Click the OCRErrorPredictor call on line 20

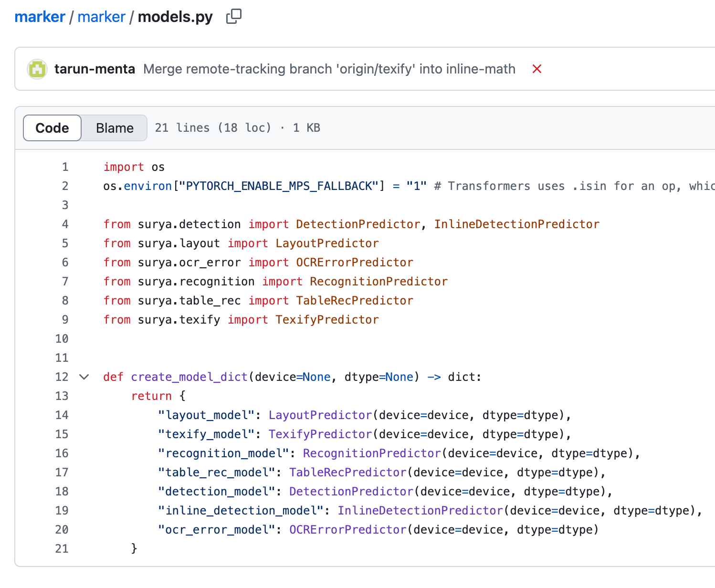(347, 530)
